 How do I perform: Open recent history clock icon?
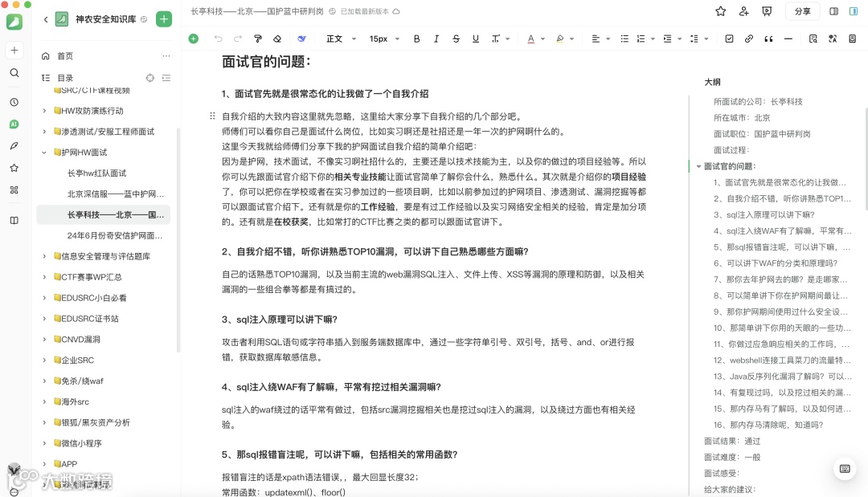pos(14,102)
